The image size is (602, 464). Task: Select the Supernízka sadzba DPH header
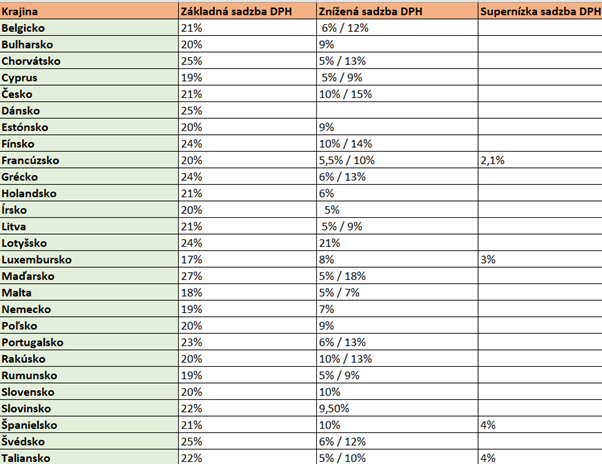[540, 11]
